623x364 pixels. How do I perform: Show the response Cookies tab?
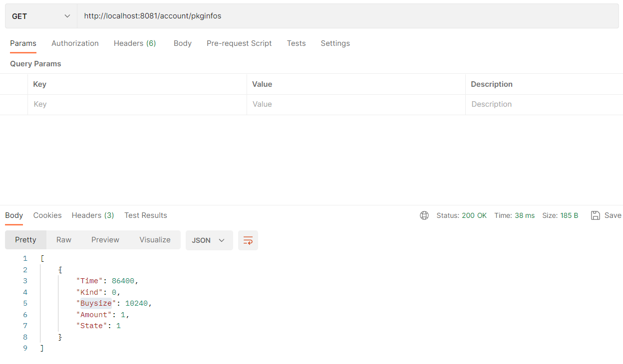point(47,215)
